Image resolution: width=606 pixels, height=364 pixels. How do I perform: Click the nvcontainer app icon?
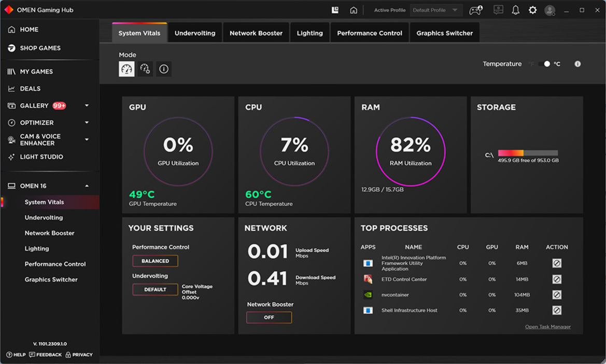[x=368, y=295]
